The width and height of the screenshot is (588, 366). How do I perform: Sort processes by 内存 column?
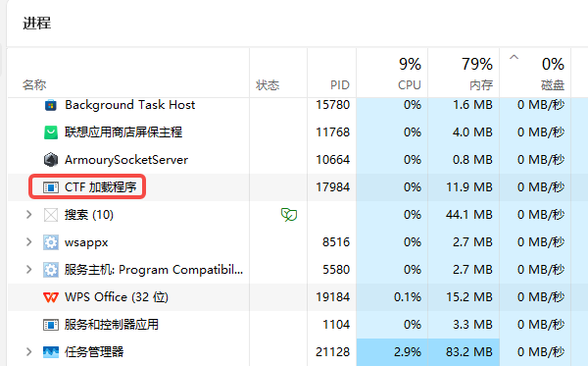pos(481,85)
